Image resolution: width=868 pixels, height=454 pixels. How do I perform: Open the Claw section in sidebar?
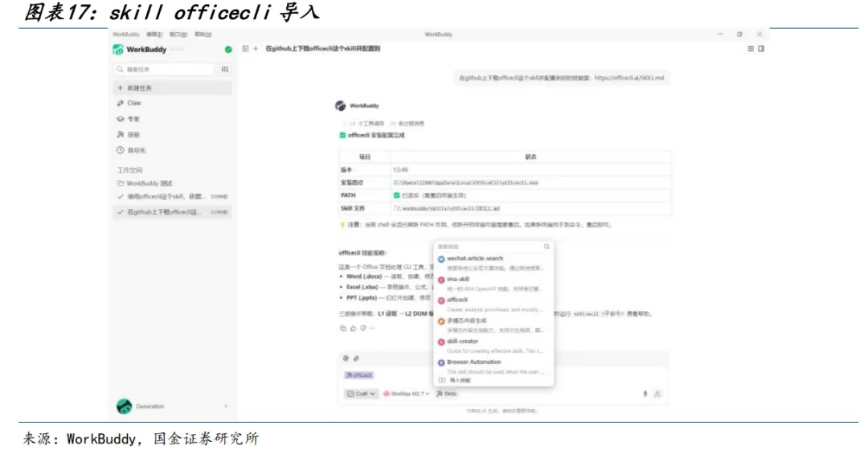point(173,103)
